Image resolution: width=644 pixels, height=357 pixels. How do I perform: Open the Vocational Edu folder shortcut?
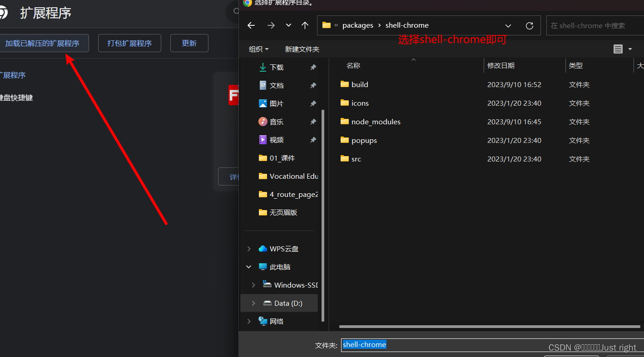click(x=288, y=176)
